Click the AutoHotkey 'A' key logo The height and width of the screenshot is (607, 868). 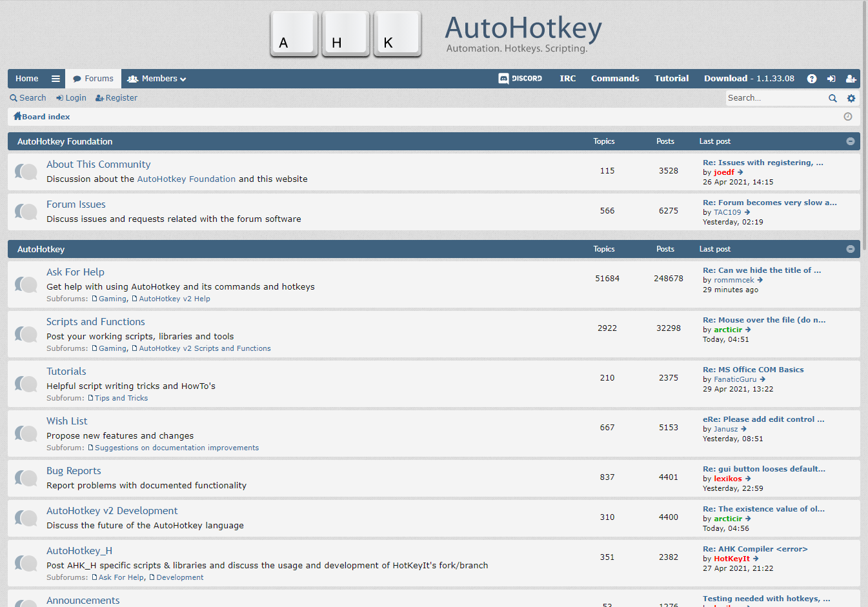coord(294,34)
